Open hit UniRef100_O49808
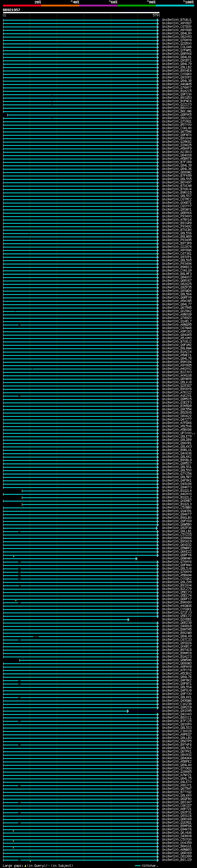 (176, 836)
